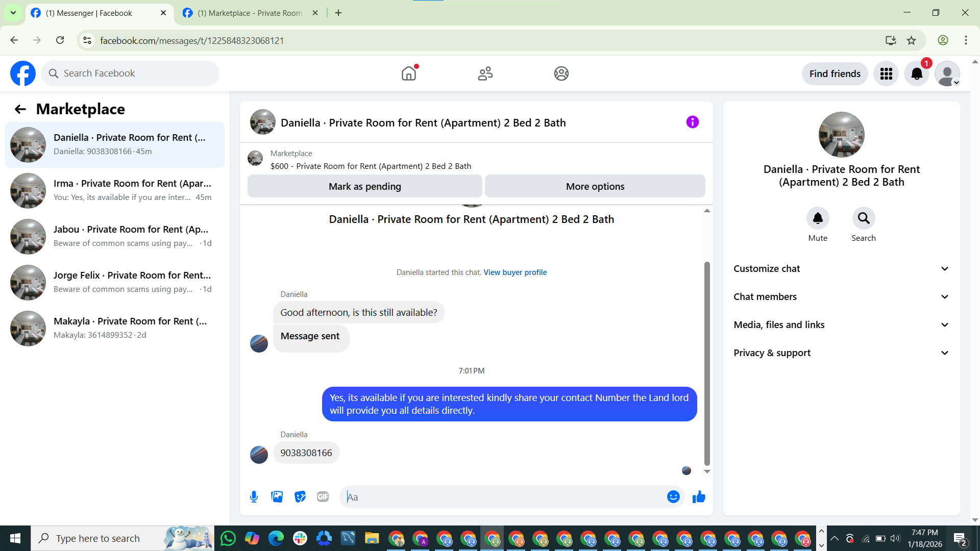Toggle the conversation information panel icon

click(x=692, y=122)
